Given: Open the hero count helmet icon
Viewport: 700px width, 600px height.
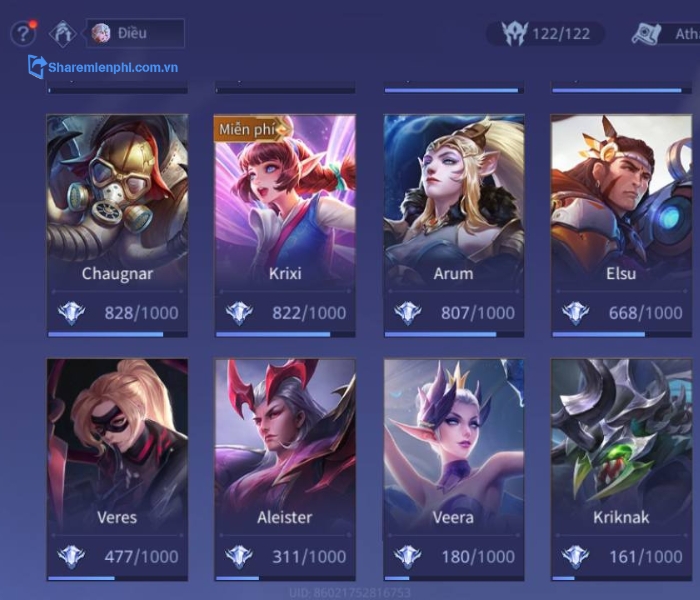Looking at the screenshot, I should point(514,33).
